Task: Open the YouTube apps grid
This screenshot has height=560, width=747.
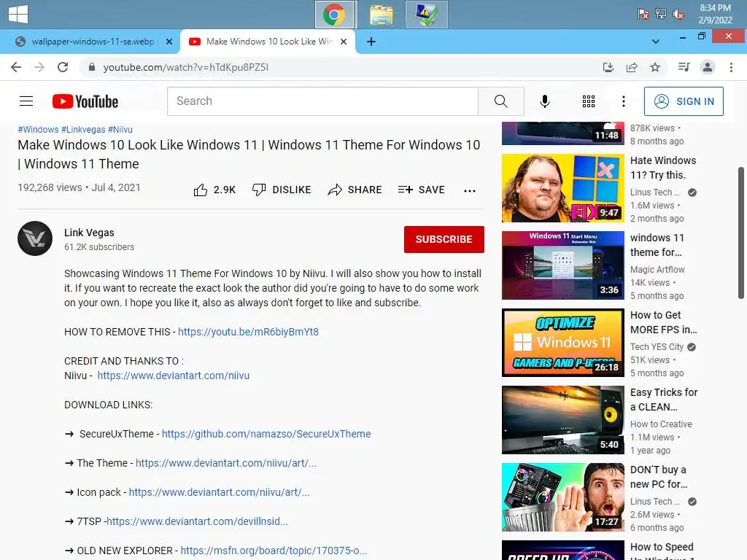Action: coord(589,101)
